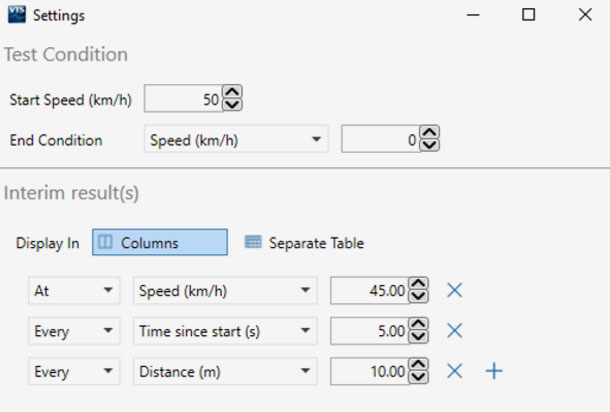The image size is (610, 412).
Task: Increase the 45.00 speed value
Action: (419, 285)
